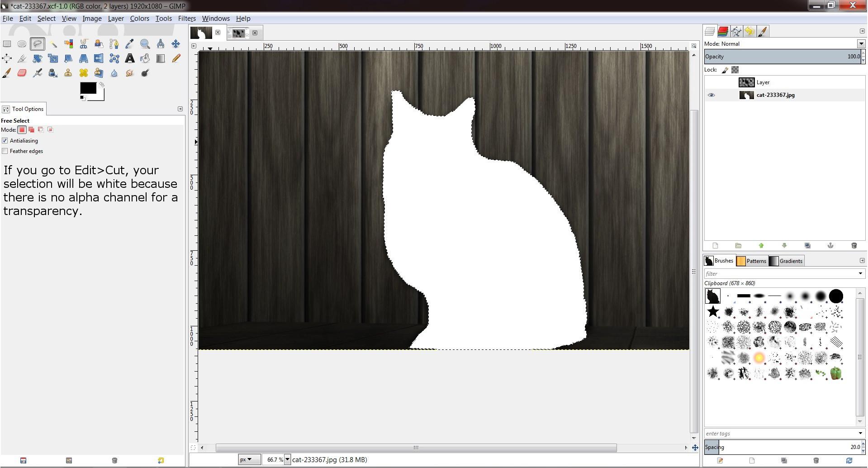Select the Ellipse Select tool

tap(22, 44)
